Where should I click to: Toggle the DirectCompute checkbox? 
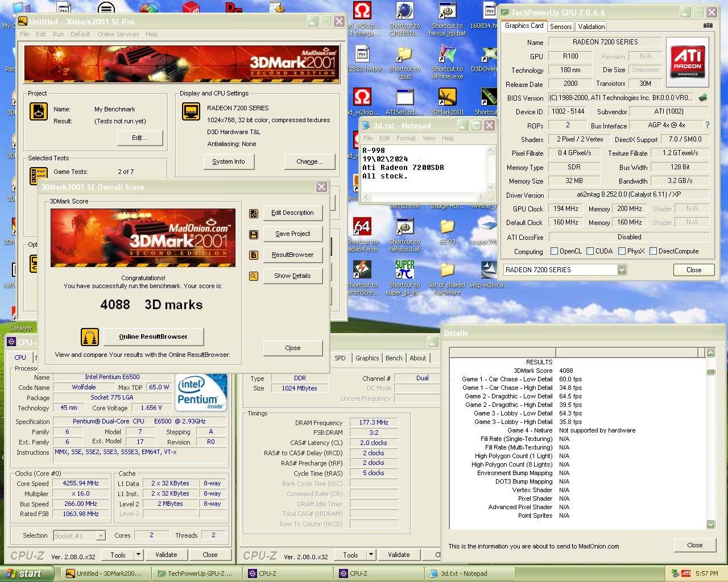pyautogui.click(x=653, y=251)
